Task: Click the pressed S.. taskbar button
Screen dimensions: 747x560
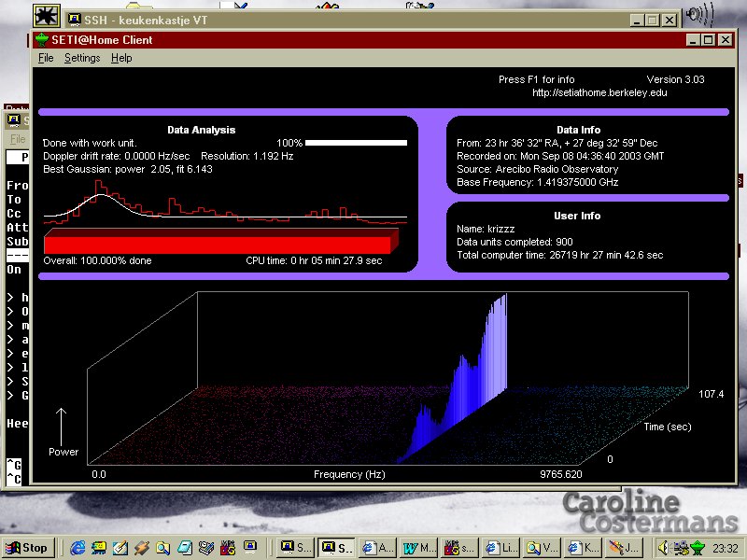Action: [x=336, y=548]
